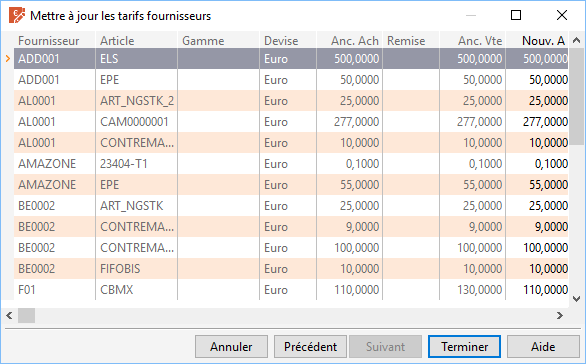Go back with the Précédent button
Image resolution: width=586 pixels, height=364 pixels.
pyautogui.click(x=310, y=346)
